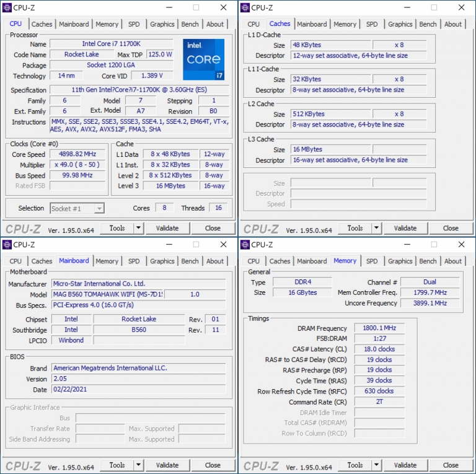
Task: Select Memory tab in Mainboard window
Action: (x=107, y=261)
